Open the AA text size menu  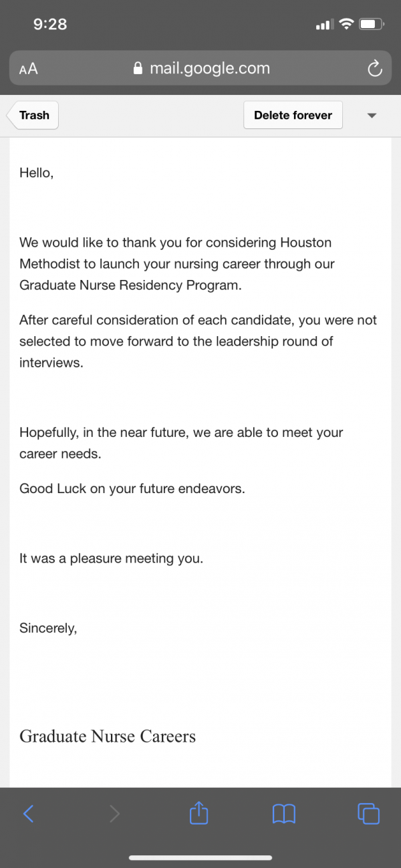pyautogui.click(x=29, y=69)
